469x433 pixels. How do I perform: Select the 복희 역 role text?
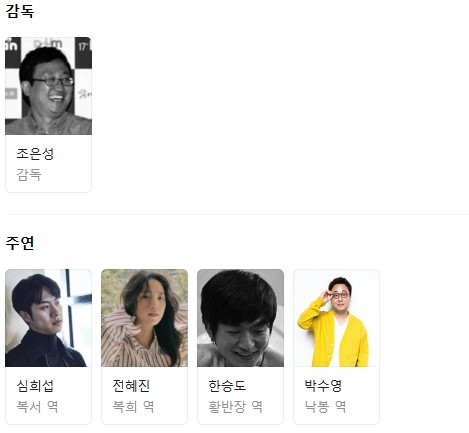tap(133, 407)
